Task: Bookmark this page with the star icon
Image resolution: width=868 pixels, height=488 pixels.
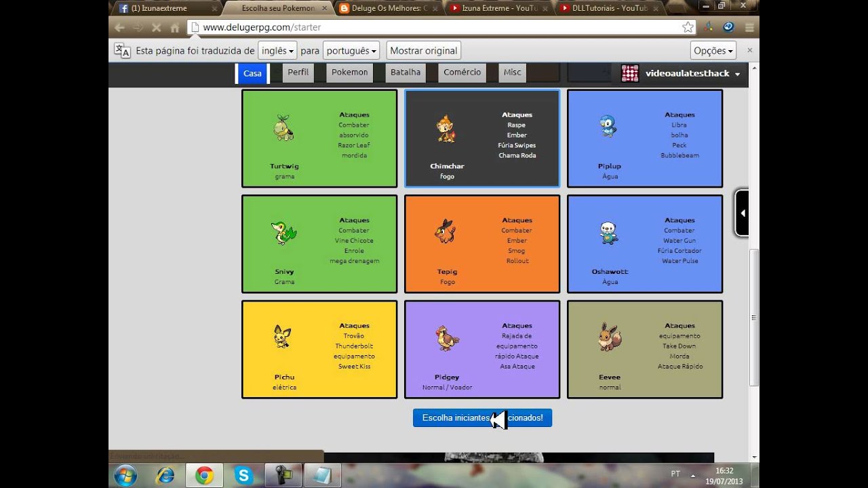Action: point(688,27)
